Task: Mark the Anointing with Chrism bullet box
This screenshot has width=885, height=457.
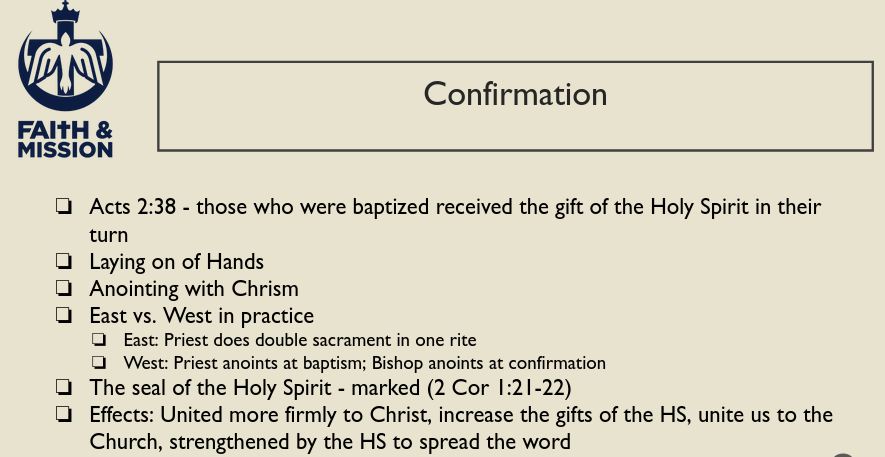Action: pyautogui.click(x=64, y=290)
